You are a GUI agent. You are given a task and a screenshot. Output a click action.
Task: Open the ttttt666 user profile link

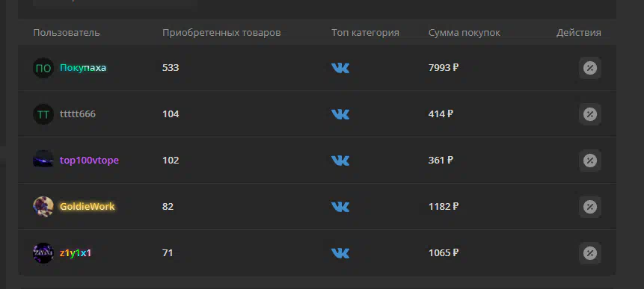(78, 114)
